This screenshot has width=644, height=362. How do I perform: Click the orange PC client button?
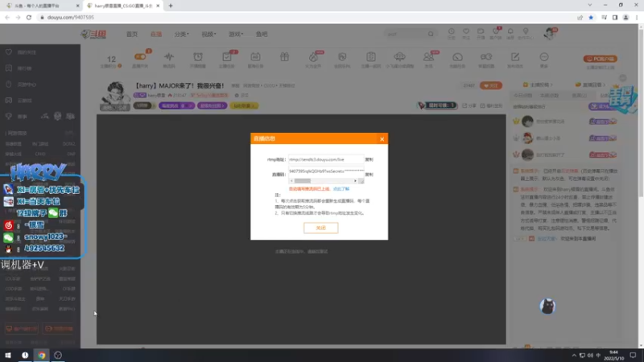tap(601, 59)
